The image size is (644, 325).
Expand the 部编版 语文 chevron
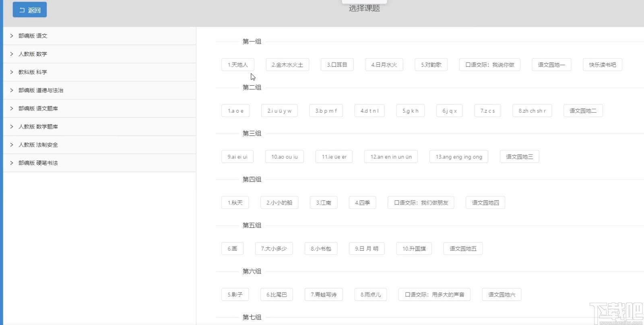pyautogui.click(x=12, y=36)
